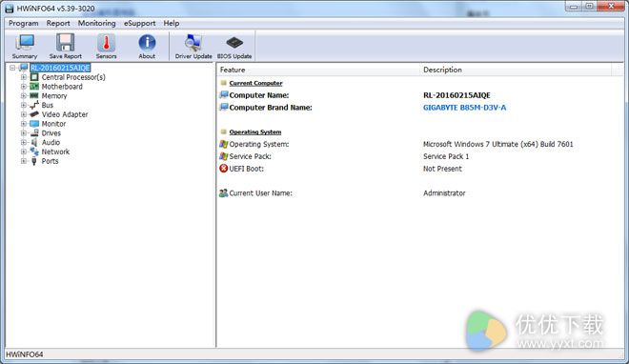Expand the Drives node

coord(24,133)
